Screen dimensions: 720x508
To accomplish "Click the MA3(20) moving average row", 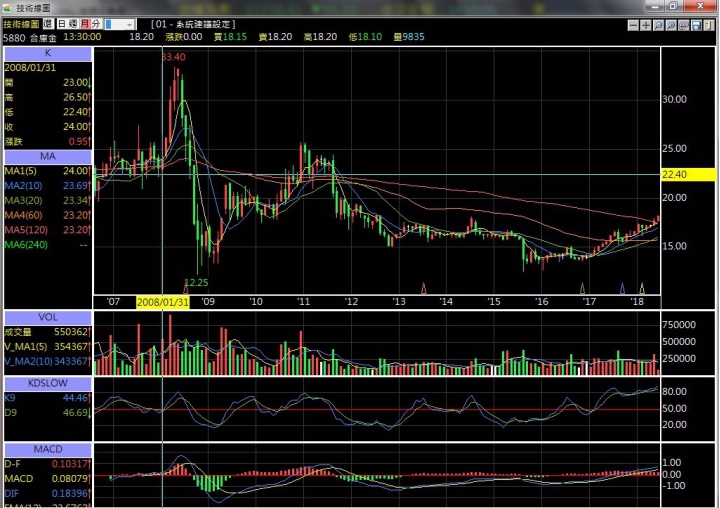I will point(48,200).
